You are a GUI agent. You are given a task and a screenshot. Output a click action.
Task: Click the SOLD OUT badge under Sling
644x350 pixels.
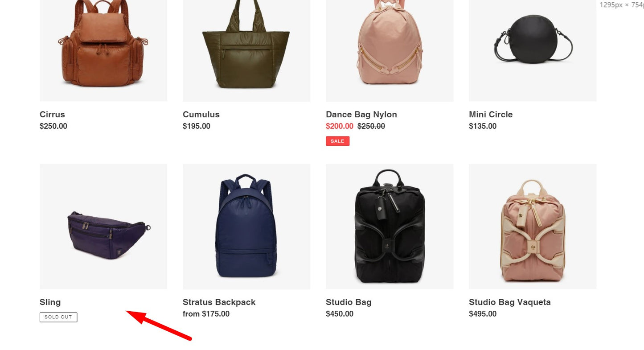point(58,317)
